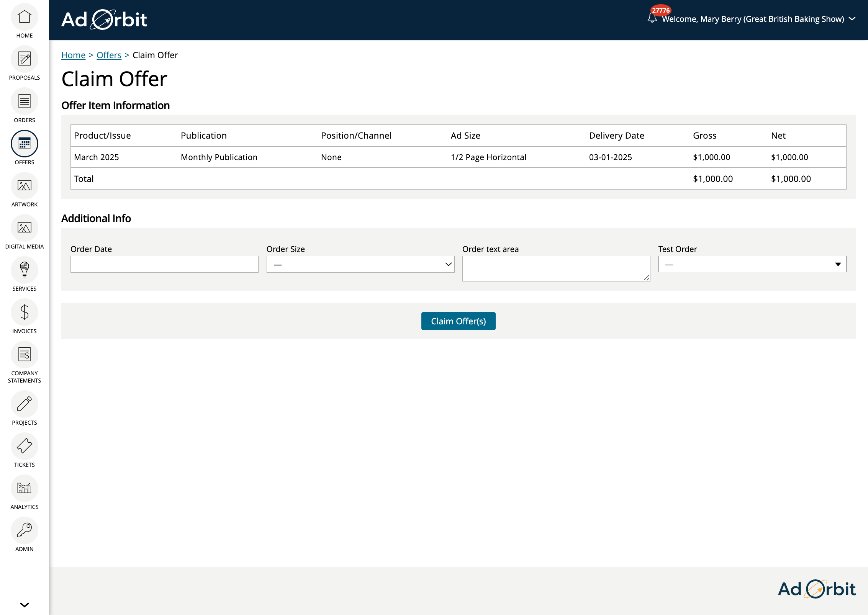Go to Proposals in sidebar
The image size is (868, 615).
25,59
